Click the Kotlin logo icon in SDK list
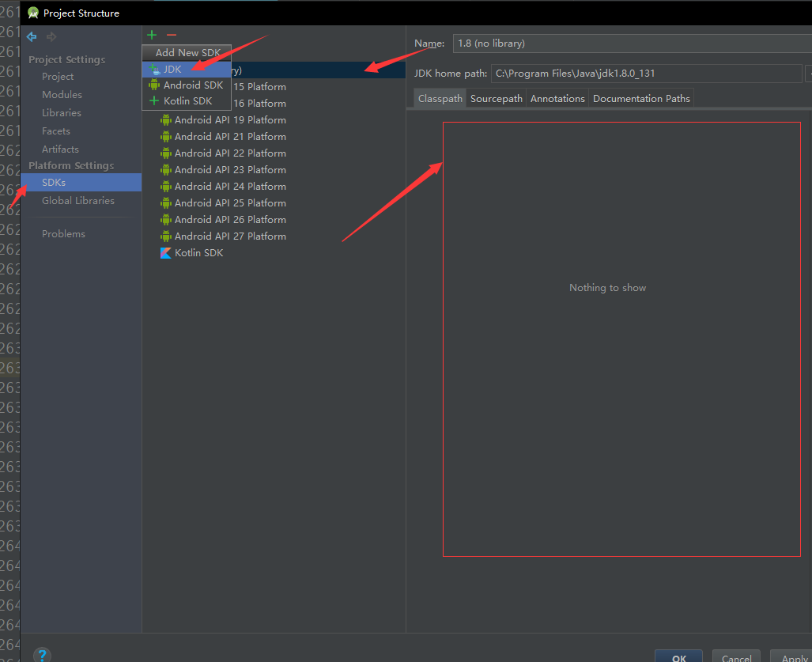 coord(166,253)
